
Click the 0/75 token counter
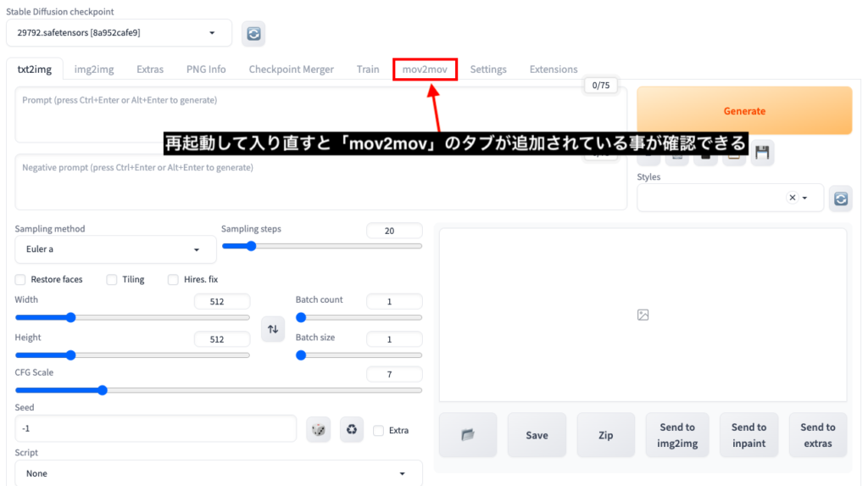(601, 86)
